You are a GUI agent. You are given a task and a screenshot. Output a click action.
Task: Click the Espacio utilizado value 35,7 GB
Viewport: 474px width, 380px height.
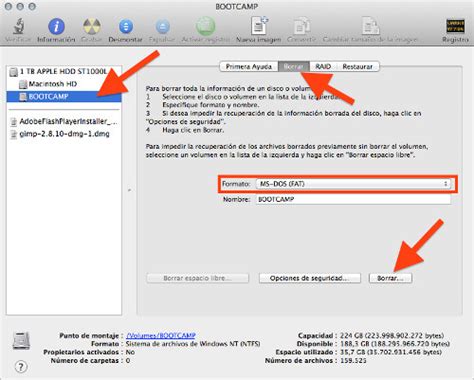(391, 352)
